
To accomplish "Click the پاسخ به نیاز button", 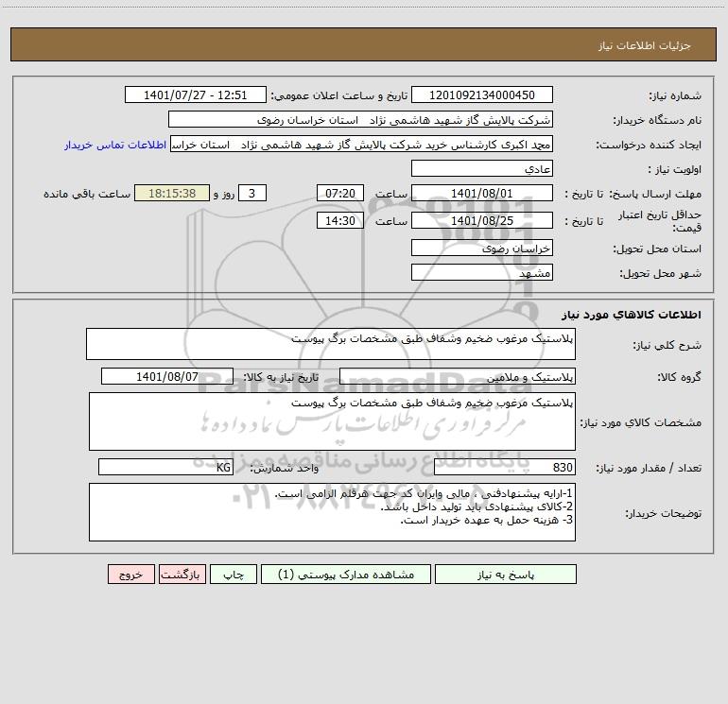I will tap(505, 575).
